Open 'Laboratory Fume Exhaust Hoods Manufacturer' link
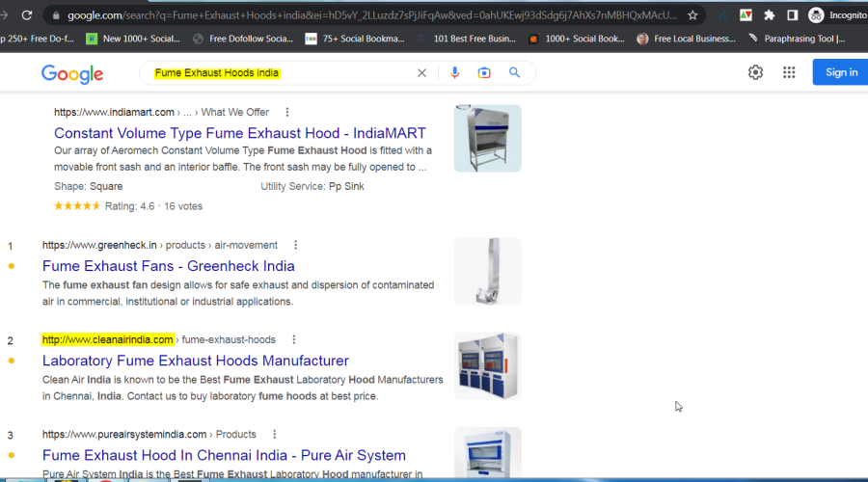The image size is (868, 482). point(195,361)
